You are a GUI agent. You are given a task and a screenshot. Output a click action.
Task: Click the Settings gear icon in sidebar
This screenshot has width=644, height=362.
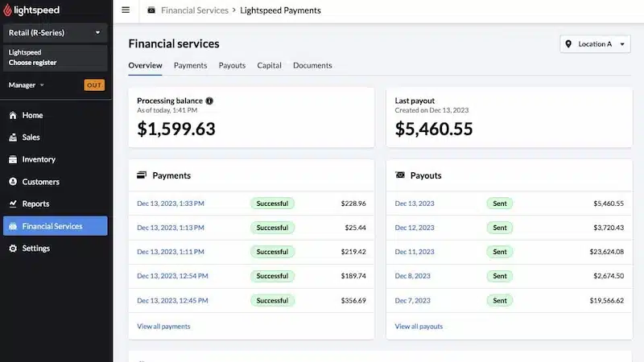(x=13, y=249)
